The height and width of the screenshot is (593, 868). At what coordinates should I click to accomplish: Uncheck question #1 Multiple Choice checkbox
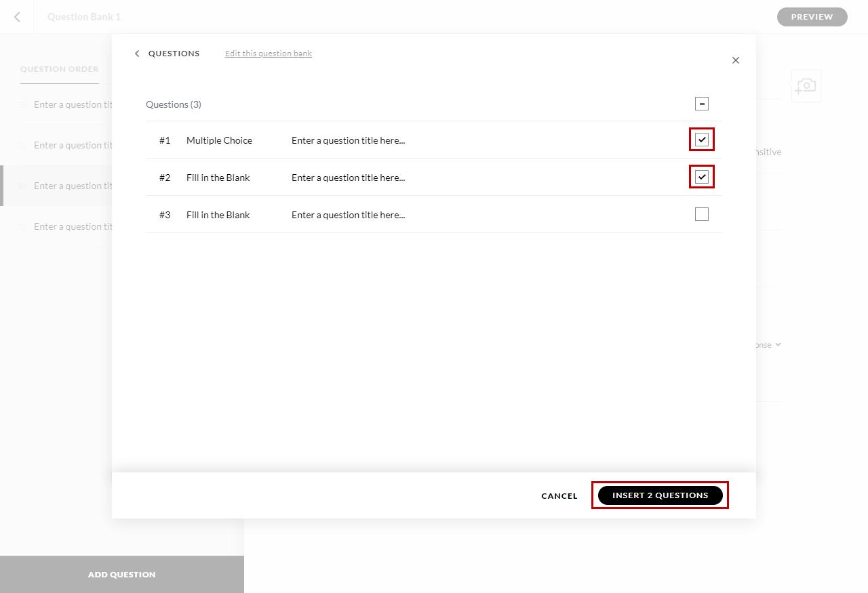click(x=702, y=140)
